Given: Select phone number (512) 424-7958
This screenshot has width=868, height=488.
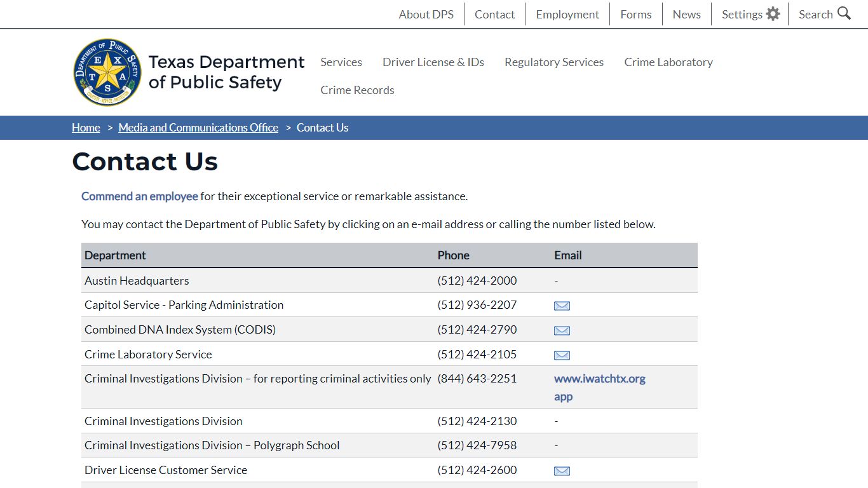Looking at the screenshot, I should click(477, 445).
